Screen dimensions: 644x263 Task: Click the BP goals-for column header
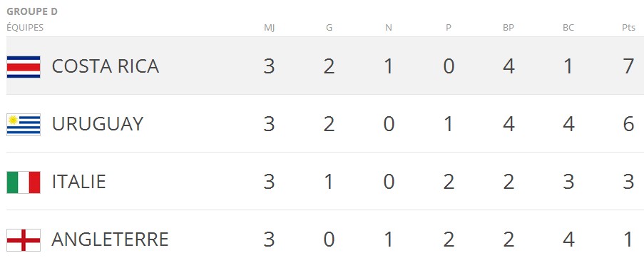tap(508, 28)
